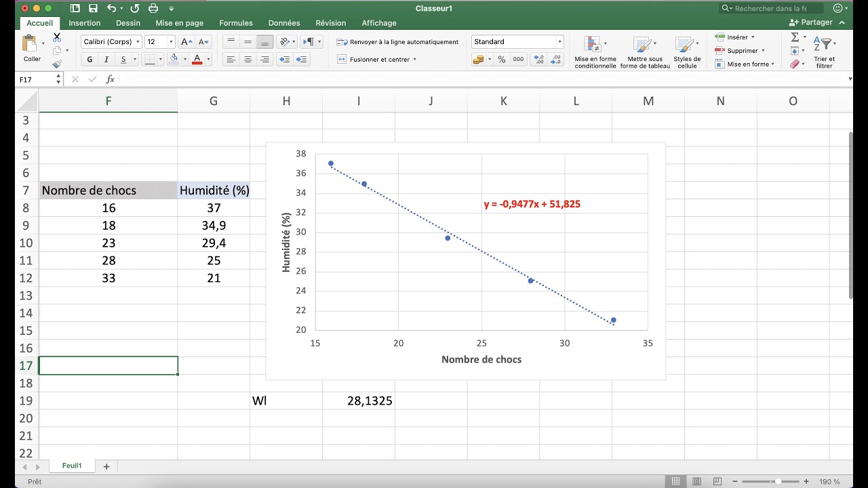Click the AutoSum sigma icon
This screenshot has width=868, height=488.
click(x=795, y=37)
